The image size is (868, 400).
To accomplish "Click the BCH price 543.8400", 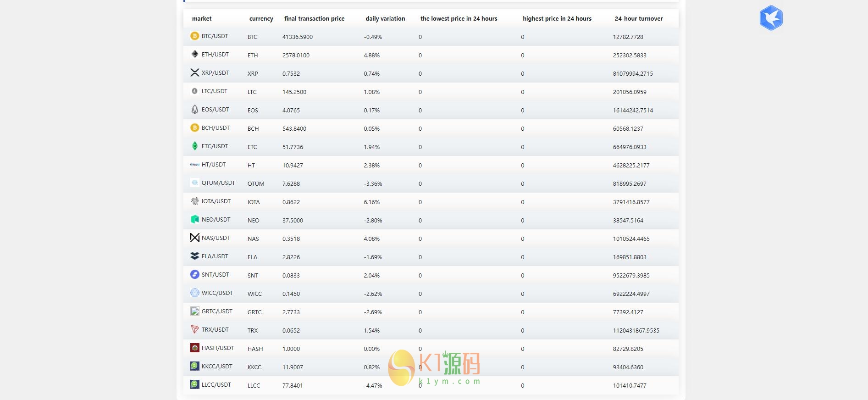I will click(x=294, y=129).
